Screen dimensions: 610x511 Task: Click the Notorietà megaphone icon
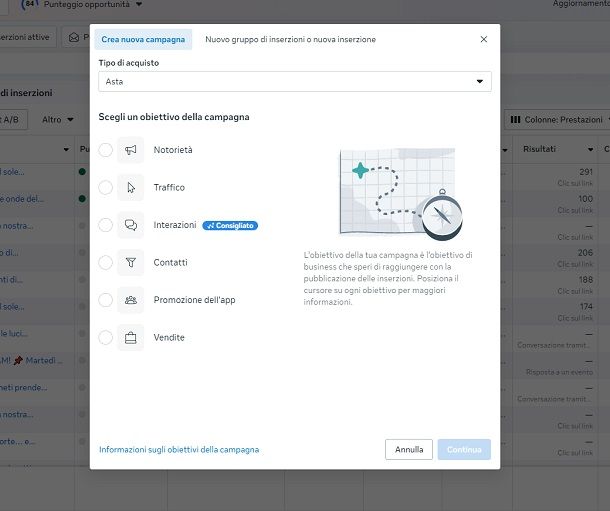pyautogui.click(x=131, y=150)
